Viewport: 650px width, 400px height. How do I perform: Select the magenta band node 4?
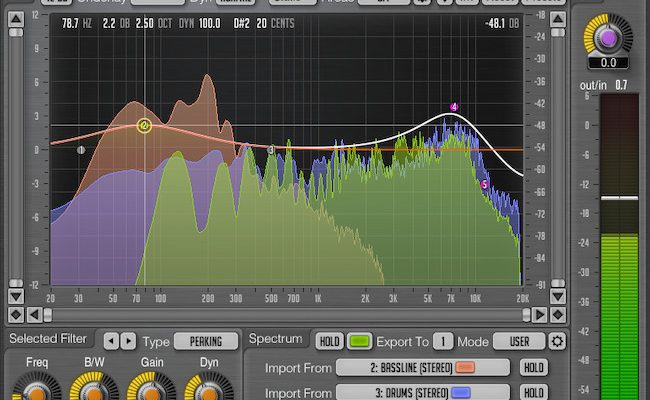pos(453,107)
